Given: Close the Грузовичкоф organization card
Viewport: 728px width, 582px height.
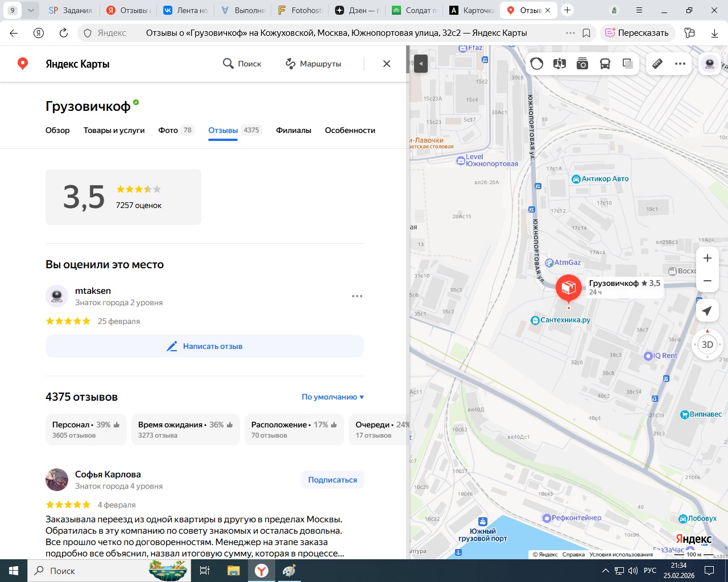Looking at the screenshot, I should tap(387, 64).
